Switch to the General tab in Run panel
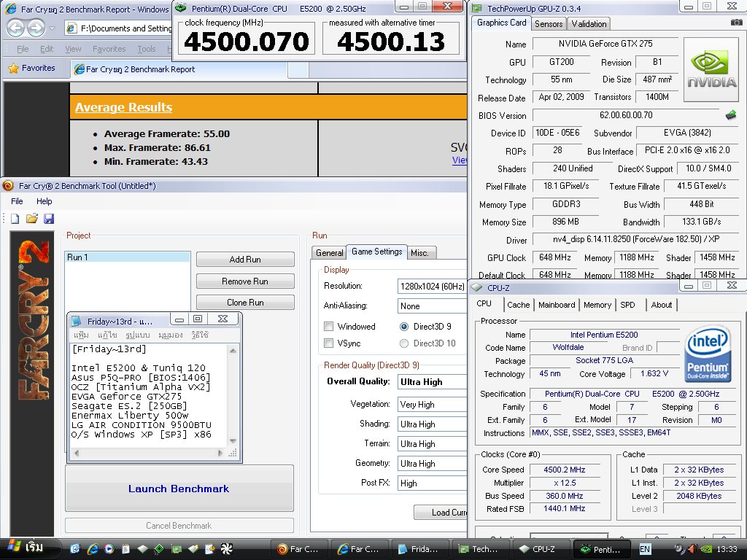 pyautogui.click(x=329, y=253)
